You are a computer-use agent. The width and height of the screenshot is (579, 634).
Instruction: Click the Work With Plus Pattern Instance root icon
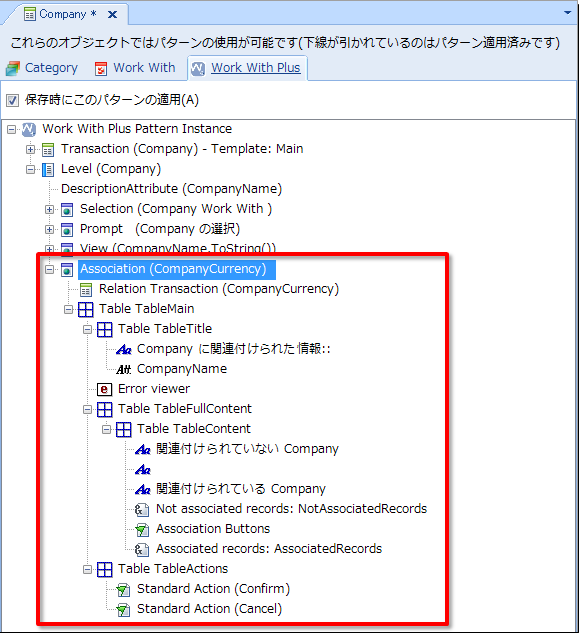29,129
